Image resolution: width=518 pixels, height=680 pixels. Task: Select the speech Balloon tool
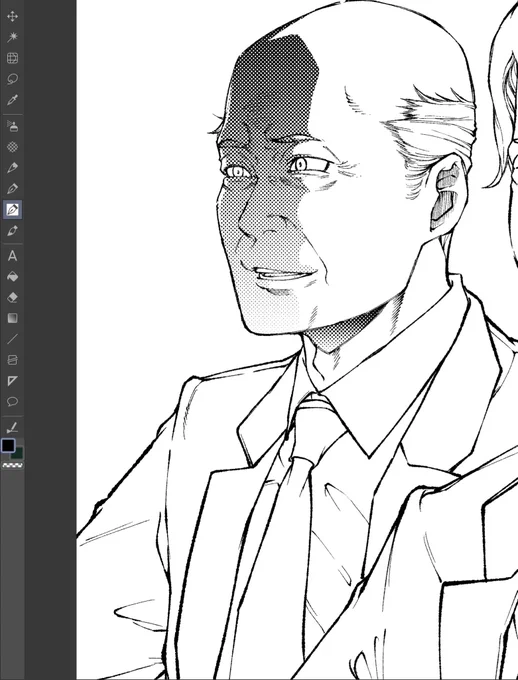tap(12, 402)
